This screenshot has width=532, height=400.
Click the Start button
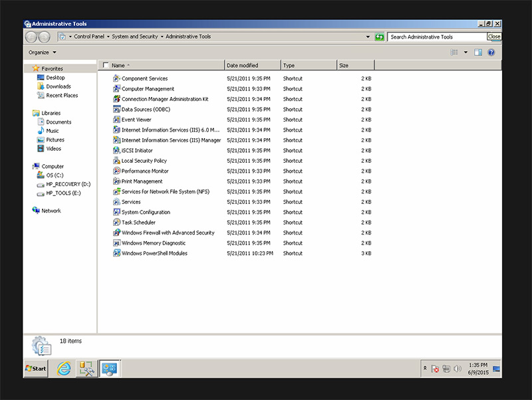coord(36,369)
